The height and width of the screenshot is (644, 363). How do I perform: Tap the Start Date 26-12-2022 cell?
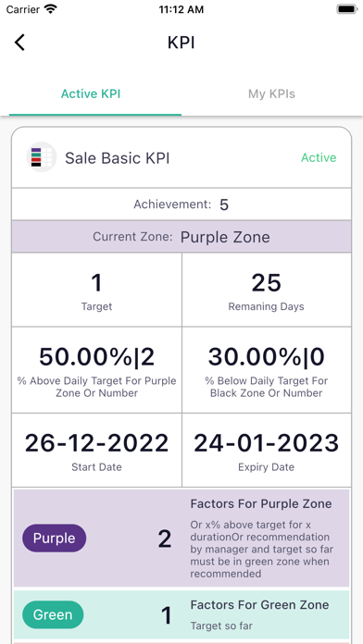click(x=96, y=450)
